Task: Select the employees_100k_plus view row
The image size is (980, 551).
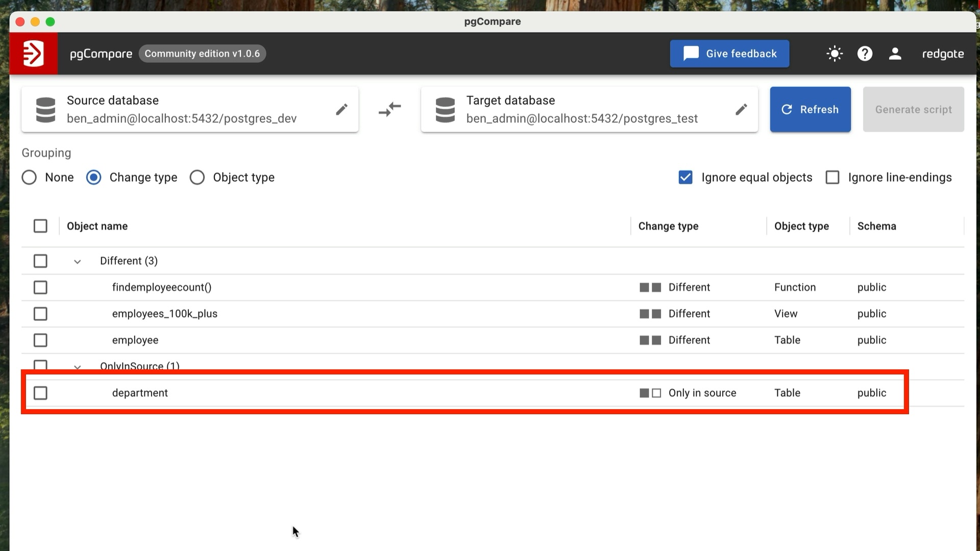Action: (x=164, y=314)
